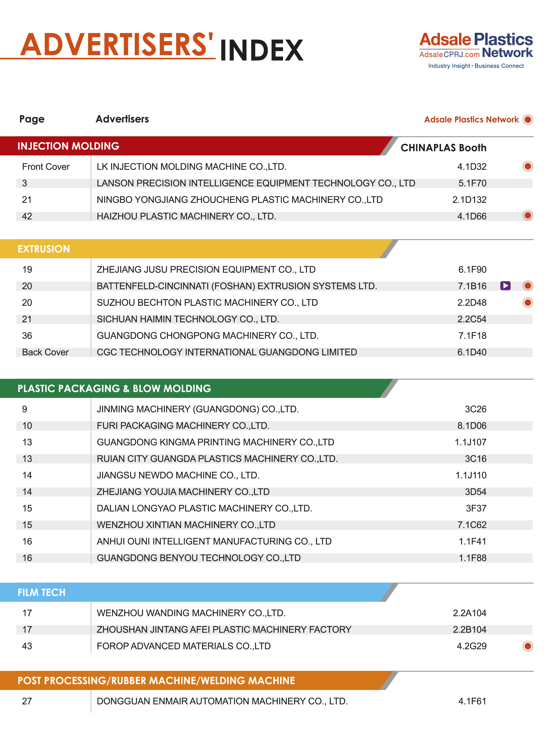Click CGC TECHNOLOGY INTERNATIONAL GUANGDONG LIMITED entry

pyautogui.click(x=227, y=352)
